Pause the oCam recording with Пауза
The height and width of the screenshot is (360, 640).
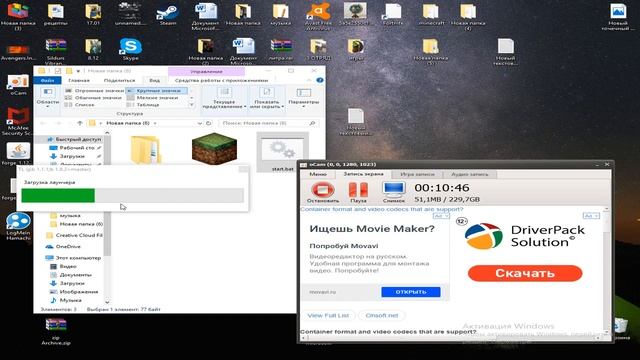[x=358, y=193]
